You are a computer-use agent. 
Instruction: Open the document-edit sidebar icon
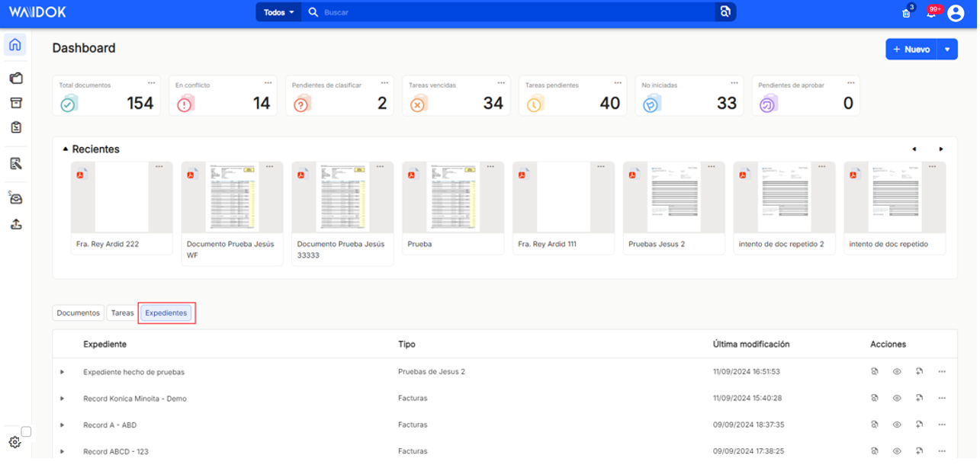15,164
